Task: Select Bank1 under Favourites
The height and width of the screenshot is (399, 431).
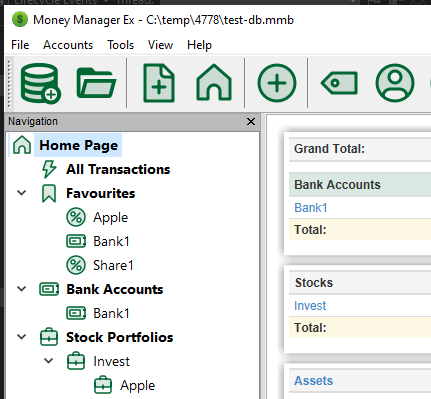Action: pyautogui.click(x=111, y=241)
